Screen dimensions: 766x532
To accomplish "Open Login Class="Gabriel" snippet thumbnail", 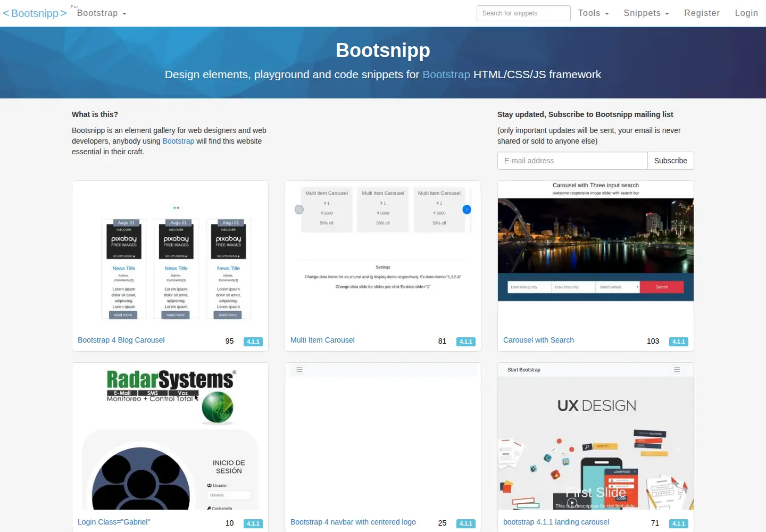I will [x=170, y=436].
